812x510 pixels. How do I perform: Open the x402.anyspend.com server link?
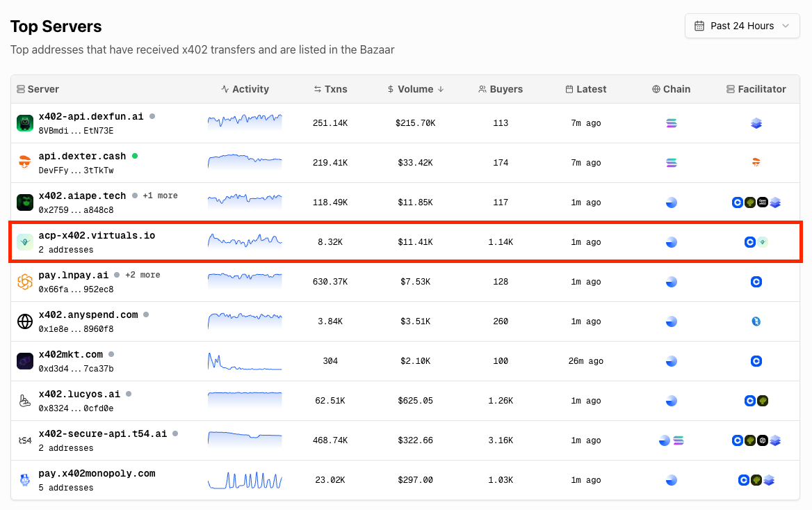pyautogui.click(x=88, y=314)
